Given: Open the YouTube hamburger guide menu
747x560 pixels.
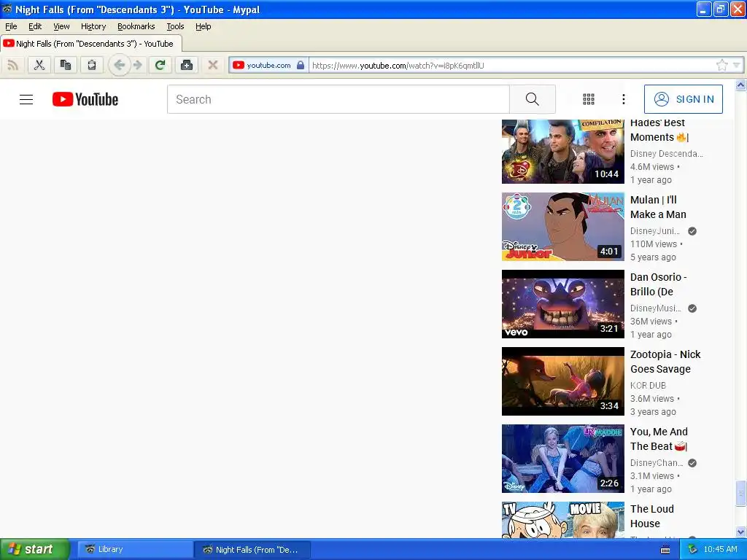Looking at the screenshot, I should (x=26, y=99).
